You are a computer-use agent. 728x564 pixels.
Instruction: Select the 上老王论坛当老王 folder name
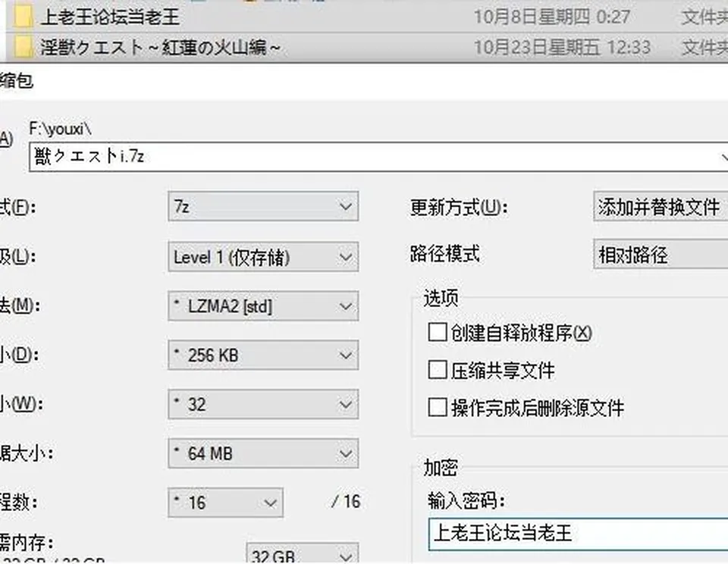(110, 17)
